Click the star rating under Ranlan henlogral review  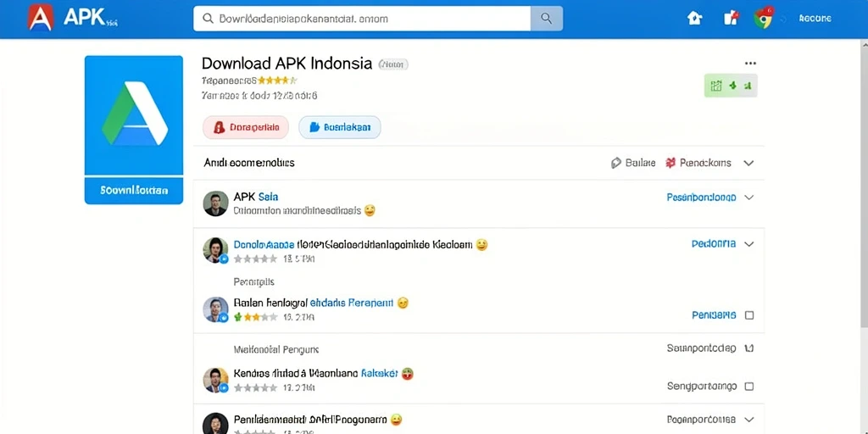[255, 317]
